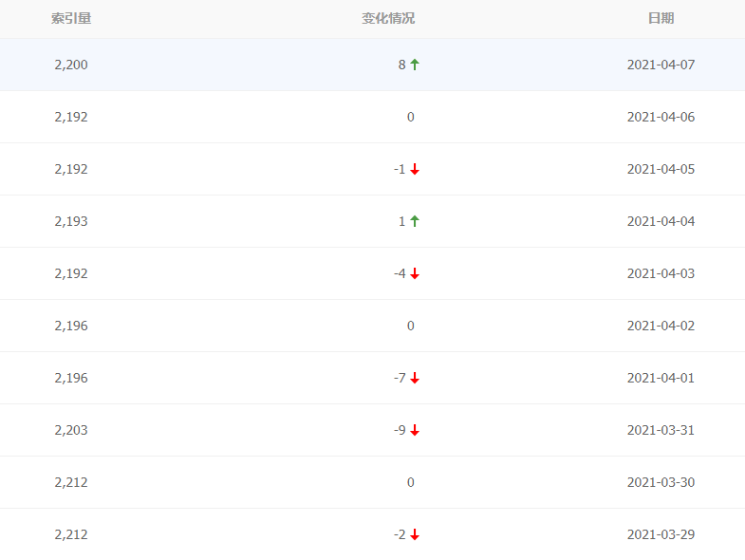Click the date 2021-04-01

coord(661,378)
